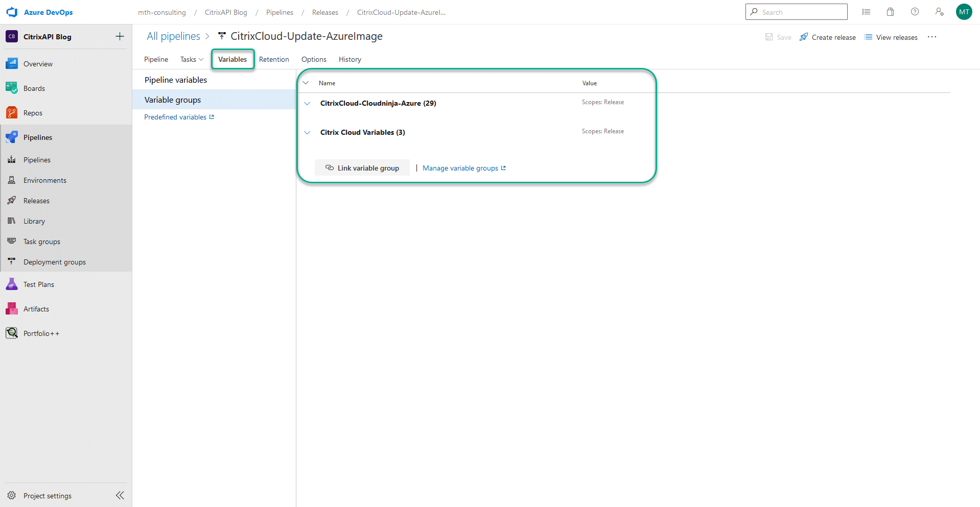Viewport: 980px width, 507px height.
Task: Open the work items list icon in header
Action: pyautogui.click(x=866, y=12)
